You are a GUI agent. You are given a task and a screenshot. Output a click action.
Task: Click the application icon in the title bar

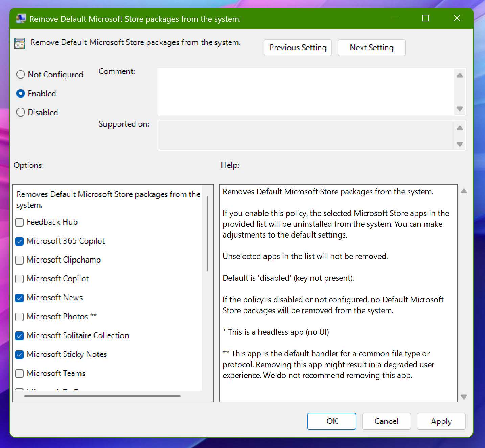21,18
